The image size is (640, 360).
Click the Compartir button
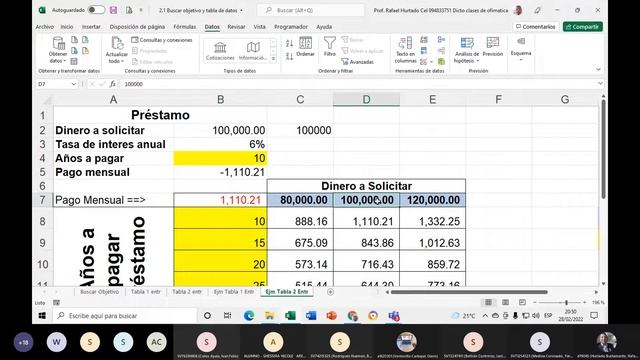[x=583, y=27]
